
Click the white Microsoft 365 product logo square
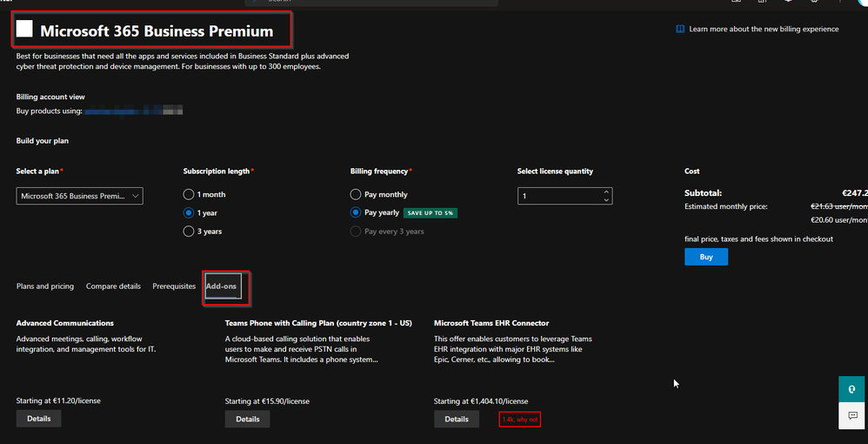(24, 28)
